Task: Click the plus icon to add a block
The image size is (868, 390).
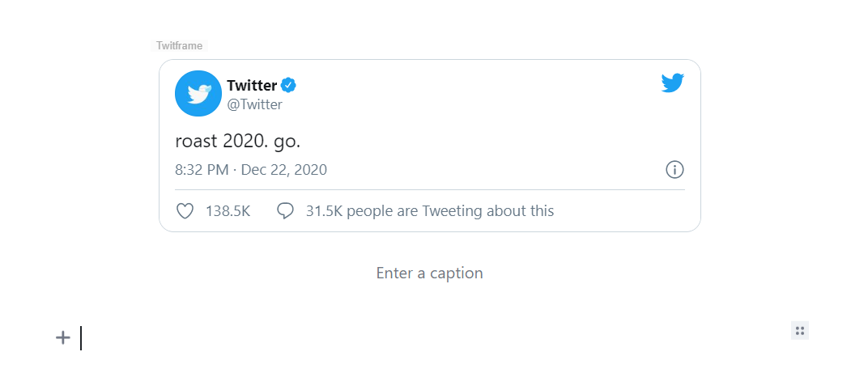Action: pyautogui.click(x=63, y=337)
